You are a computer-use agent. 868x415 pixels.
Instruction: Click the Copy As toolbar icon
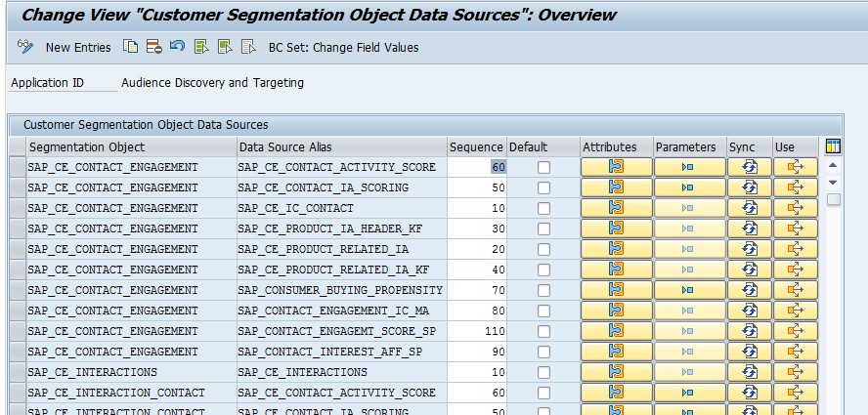pos(131,47)
